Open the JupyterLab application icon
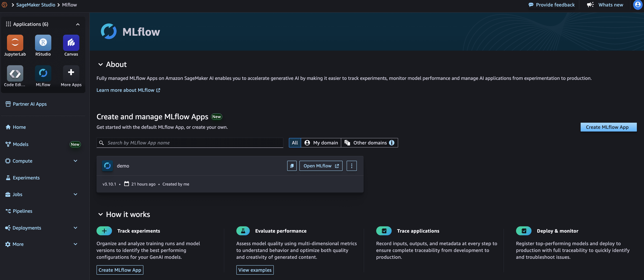Viewport: 644px width, 280px height. pos(15,43)
